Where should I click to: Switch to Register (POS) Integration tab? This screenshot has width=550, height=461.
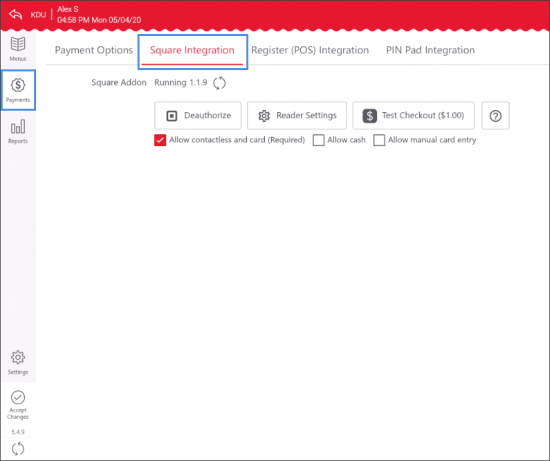point(310,50)
